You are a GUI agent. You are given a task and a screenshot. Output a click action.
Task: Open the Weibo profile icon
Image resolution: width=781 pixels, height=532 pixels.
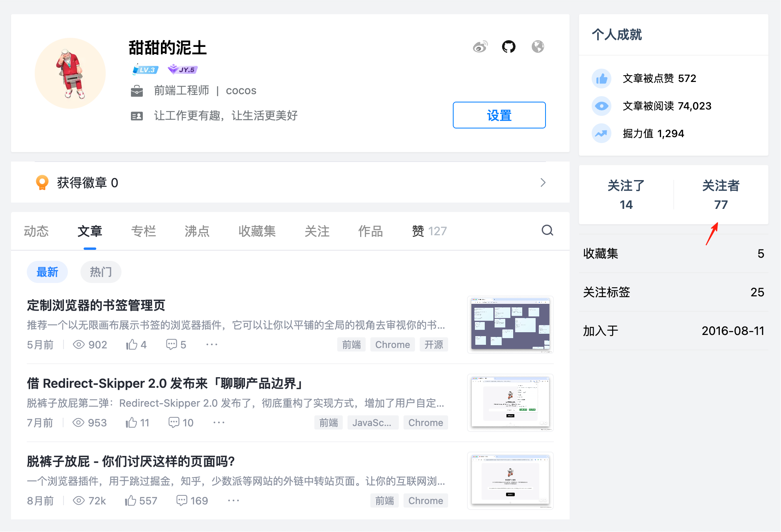pyautogui.click(x=480, y=47)
